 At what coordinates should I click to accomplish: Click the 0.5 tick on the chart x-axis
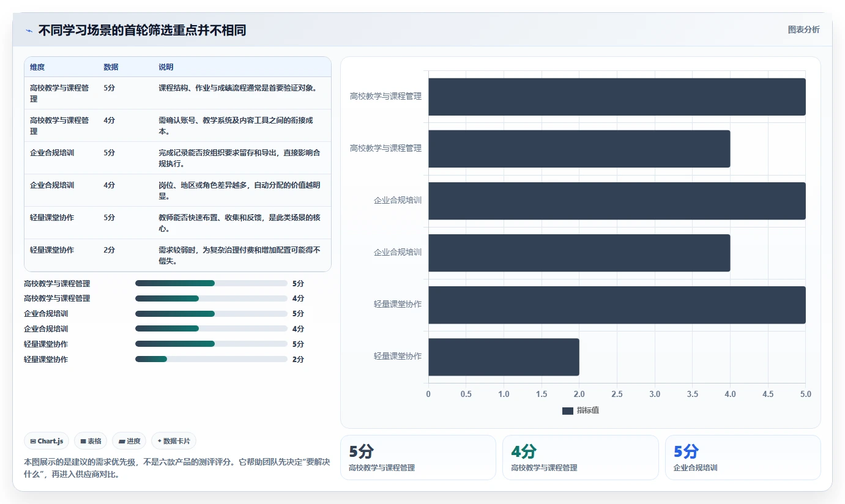[466, 395]
